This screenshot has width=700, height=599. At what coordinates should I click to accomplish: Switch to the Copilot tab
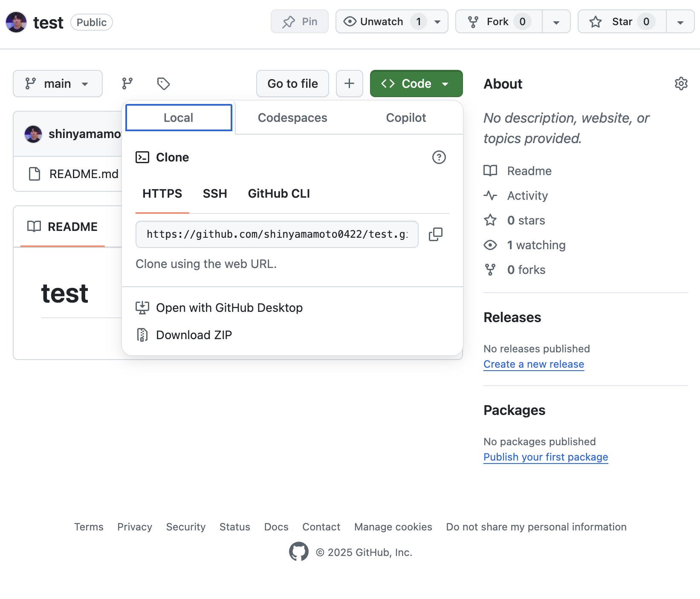406,118
